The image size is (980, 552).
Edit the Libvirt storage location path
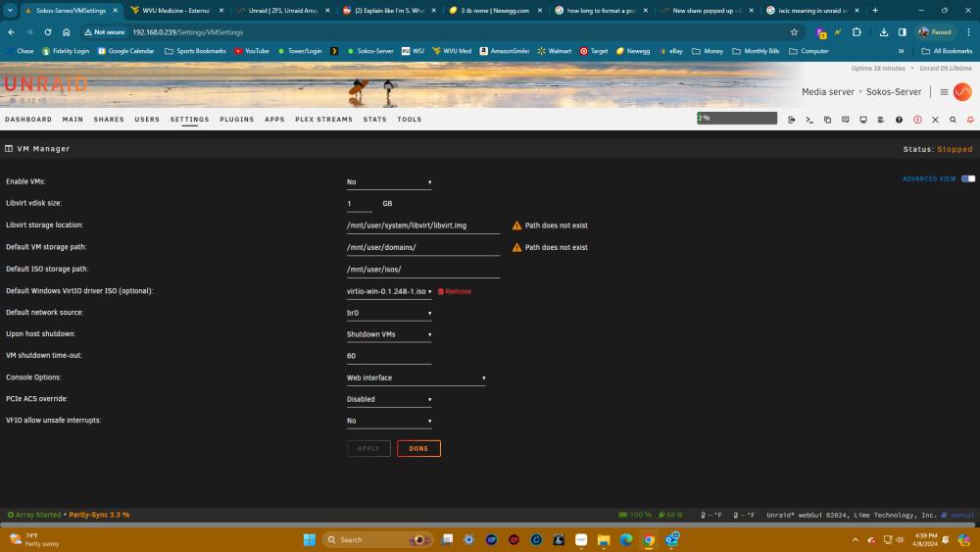(423, 226)
